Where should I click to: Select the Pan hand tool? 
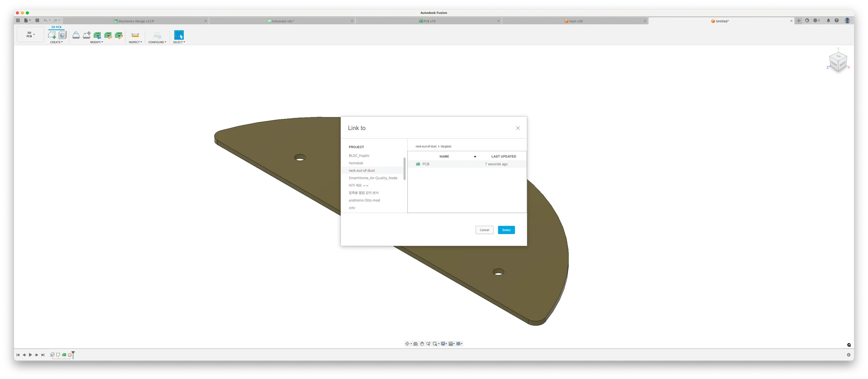point(422,344)
